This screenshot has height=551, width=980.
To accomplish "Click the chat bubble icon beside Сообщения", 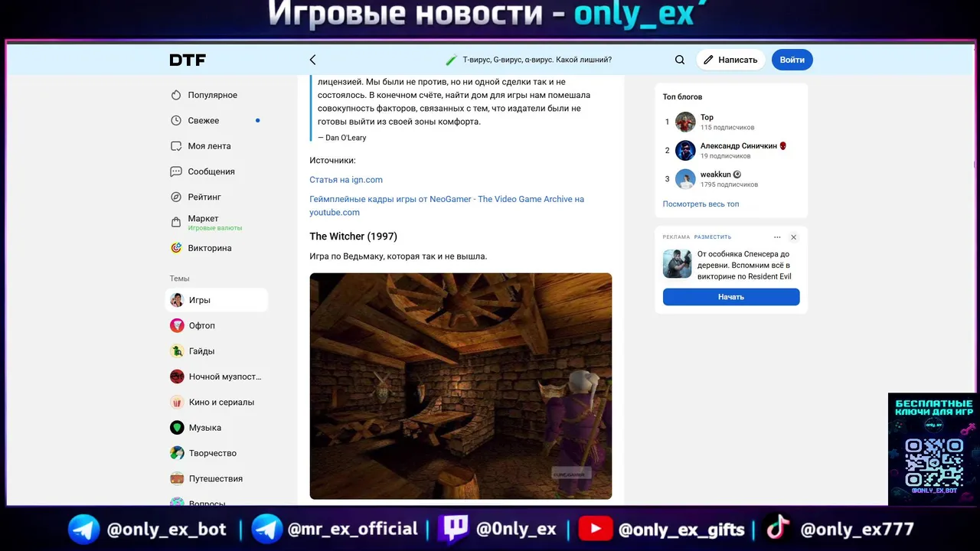I will coord(176,171).
